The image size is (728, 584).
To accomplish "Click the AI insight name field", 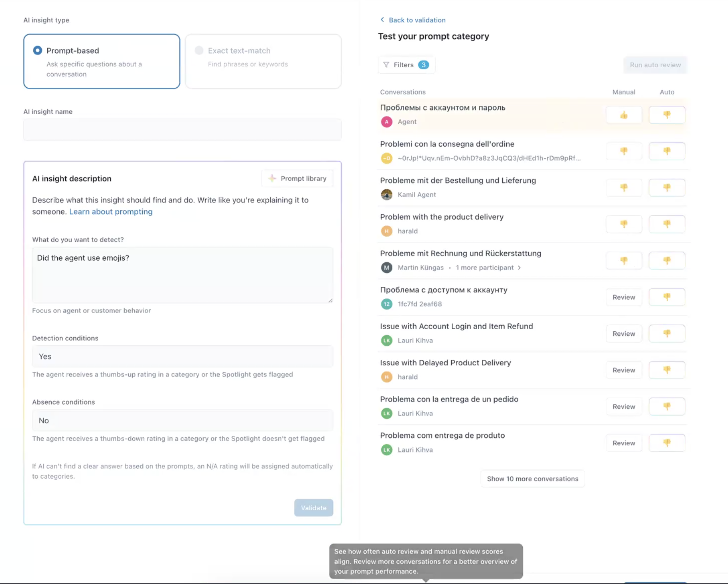I will 182,130.
